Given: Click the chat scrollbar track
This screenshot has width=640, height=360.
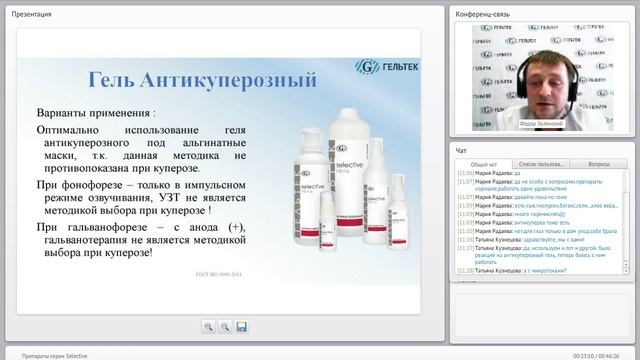Looking at the screenshot, I should (x=626, y=216).
